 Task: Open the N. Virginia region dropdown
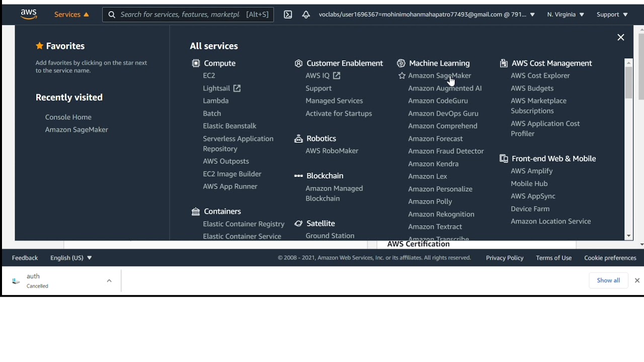(566, 15)
